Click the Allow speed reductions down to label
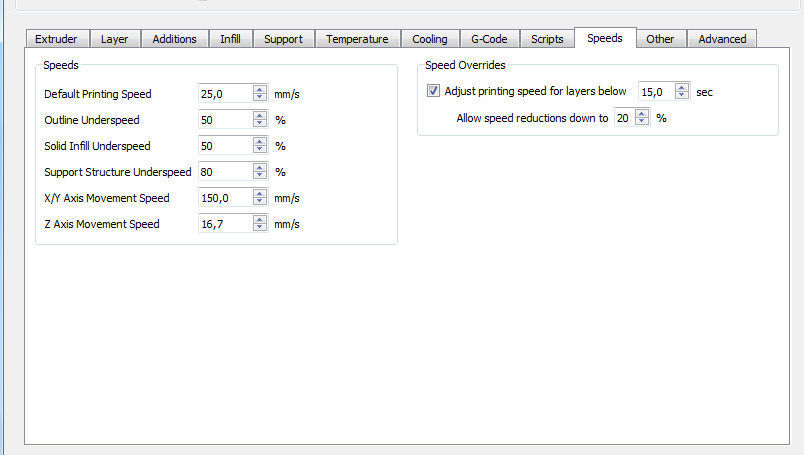804x455 pixels. click(532, 118)
